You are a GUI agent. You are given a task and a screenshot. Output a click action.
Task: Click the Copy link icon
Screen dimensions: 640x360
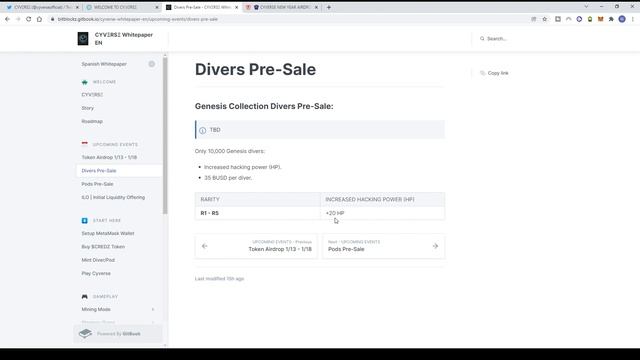482,73
